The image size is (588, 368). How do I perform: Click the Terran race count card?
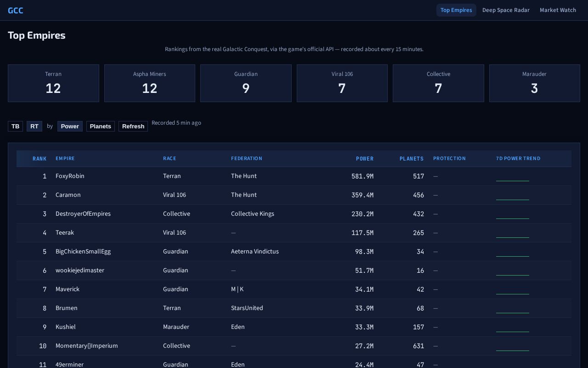click(x=53, y=83)
